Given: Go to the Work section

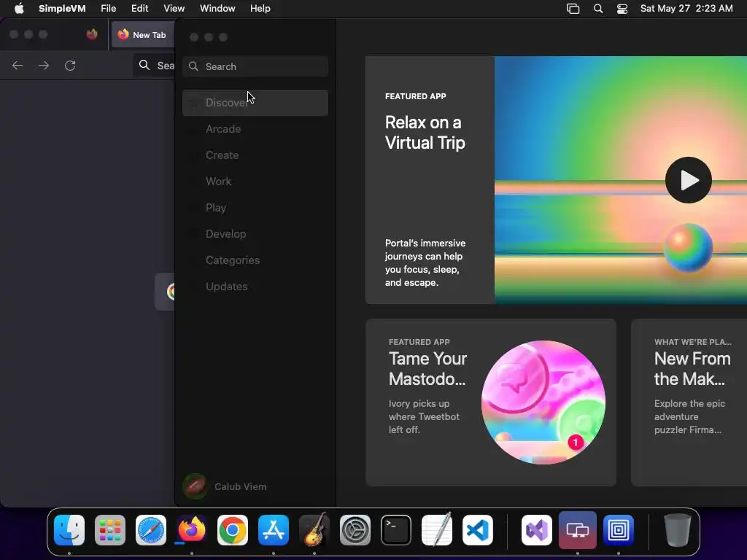Looking at the screenshot, I should [255, 182].
